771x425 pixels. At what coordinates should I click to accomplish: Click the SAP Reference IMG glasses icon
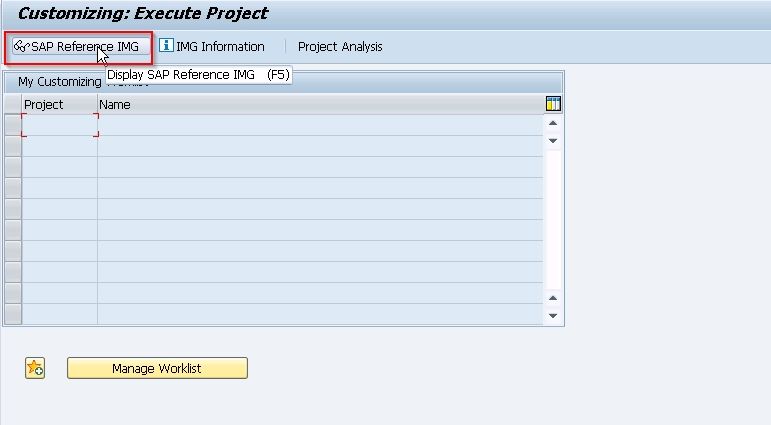[x=22, y=46]
